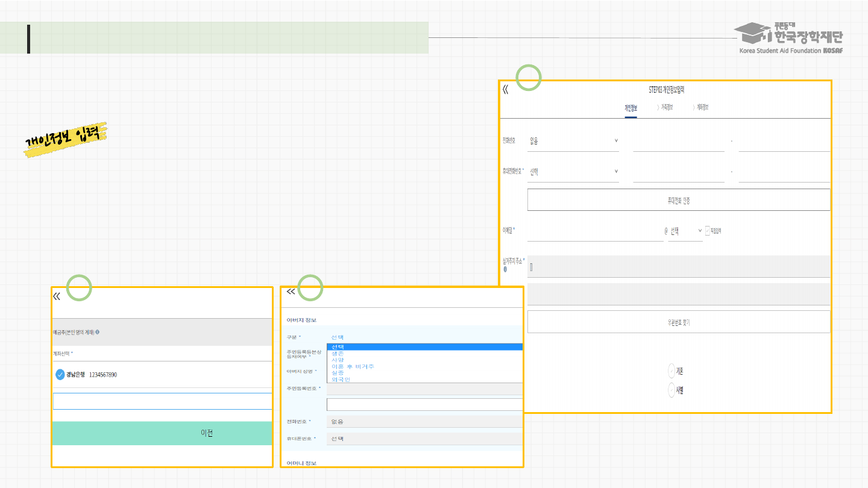Expand the email domain 선택 dropdown
Screen dimensions: 868x488
[685, 231]
